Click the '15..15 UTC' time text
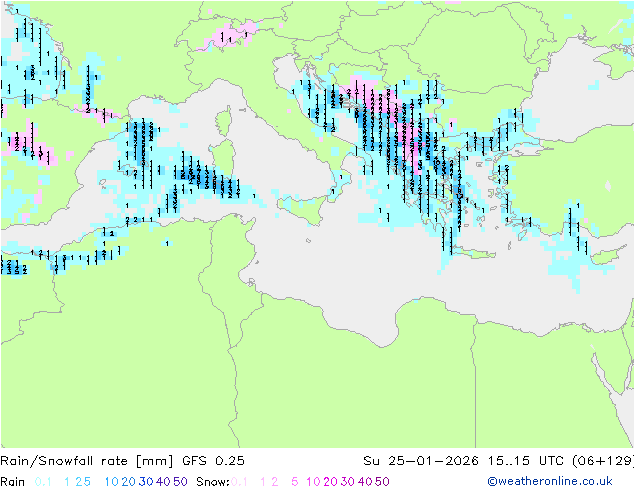This screenshot has height=490, width=634. (525, 461)
